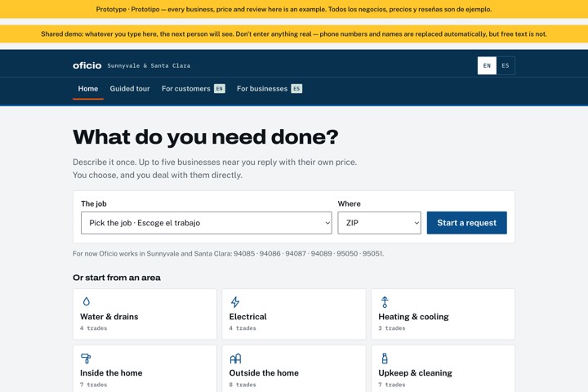Click the Inside the home paint roller icon
This screenshot has width=588, height=392.
click(86, 359)
